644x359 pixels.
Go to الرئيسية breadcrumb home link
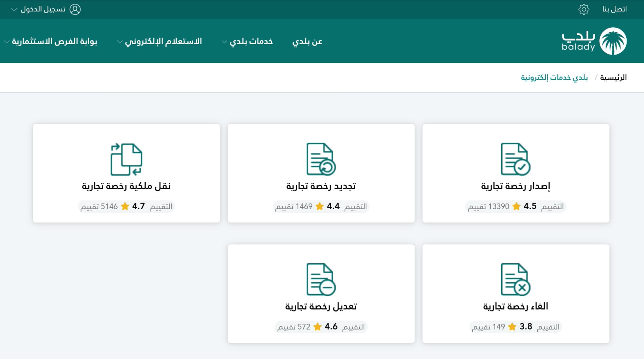[x=613, y=78]
